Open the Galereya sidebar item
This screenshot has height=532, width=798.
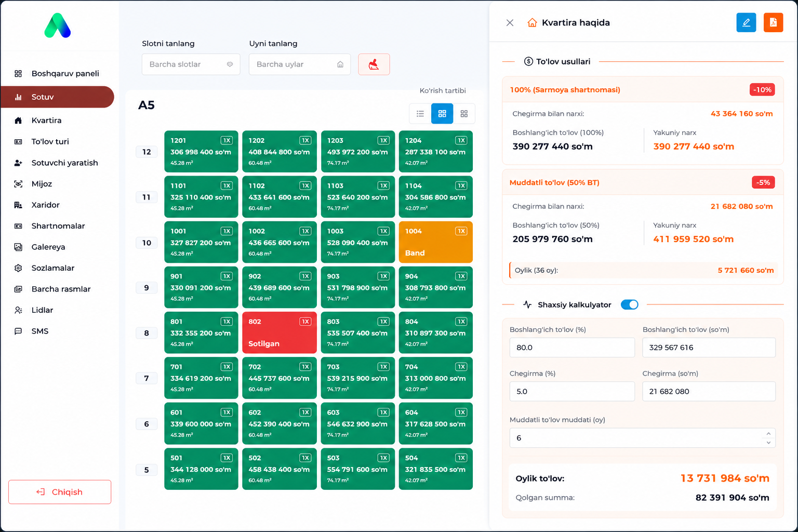[x=48, y=247]
